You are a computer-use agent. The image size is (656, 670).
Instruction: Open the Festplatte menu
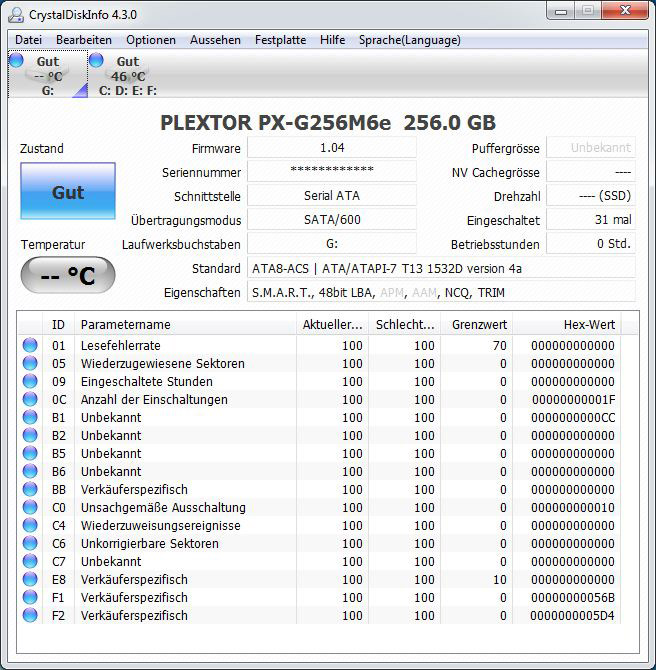point(280,40)
